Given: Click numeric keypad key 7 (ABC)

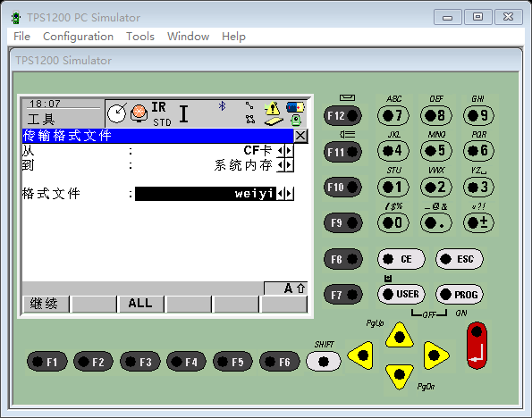Looking at the screenshot, I should 393,115.
